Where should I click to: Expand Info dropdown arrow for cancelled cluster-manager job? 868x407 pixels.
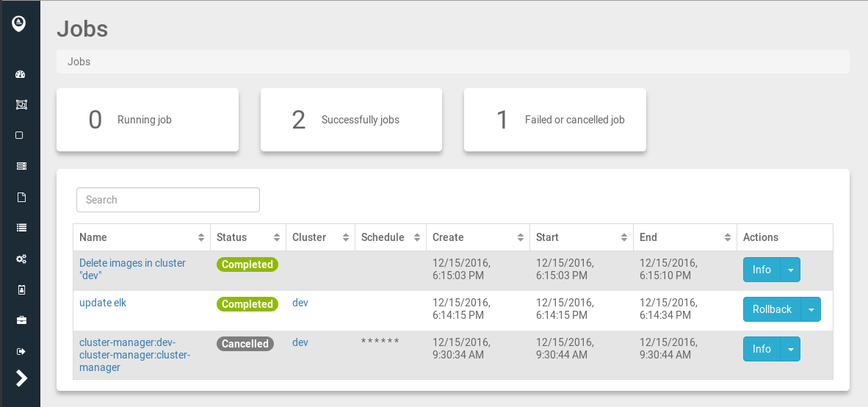790,349
